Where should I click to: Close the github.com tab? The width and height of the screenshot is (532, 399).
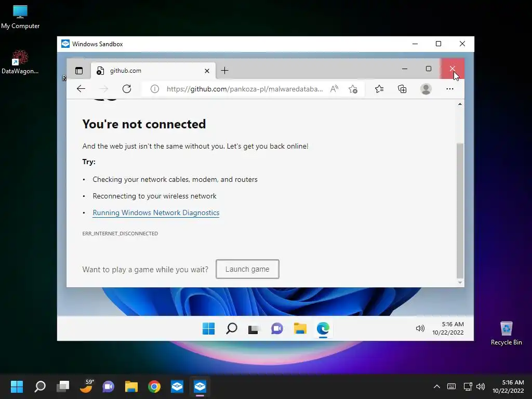point(207,71)
